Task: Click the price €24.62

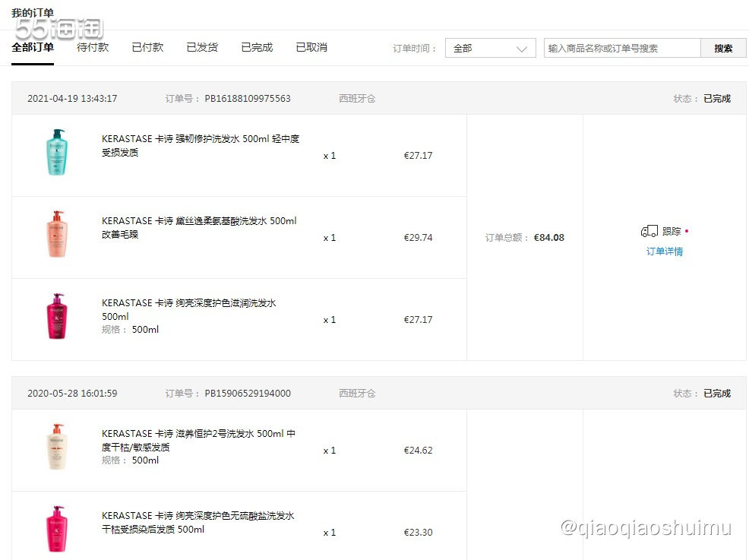Action: click(418, 450)
